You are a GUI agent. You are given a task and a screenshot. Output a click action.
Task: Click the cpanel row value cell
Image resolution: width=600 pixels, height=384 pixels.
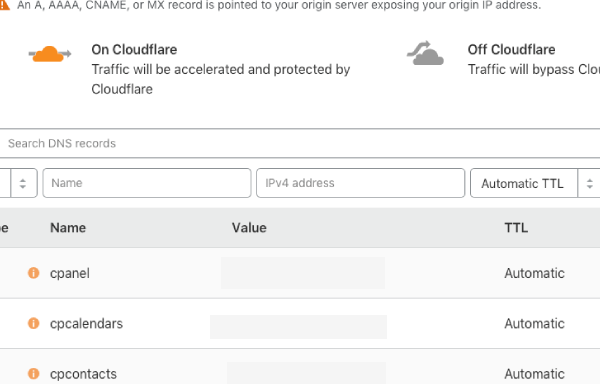pos(303,273)
